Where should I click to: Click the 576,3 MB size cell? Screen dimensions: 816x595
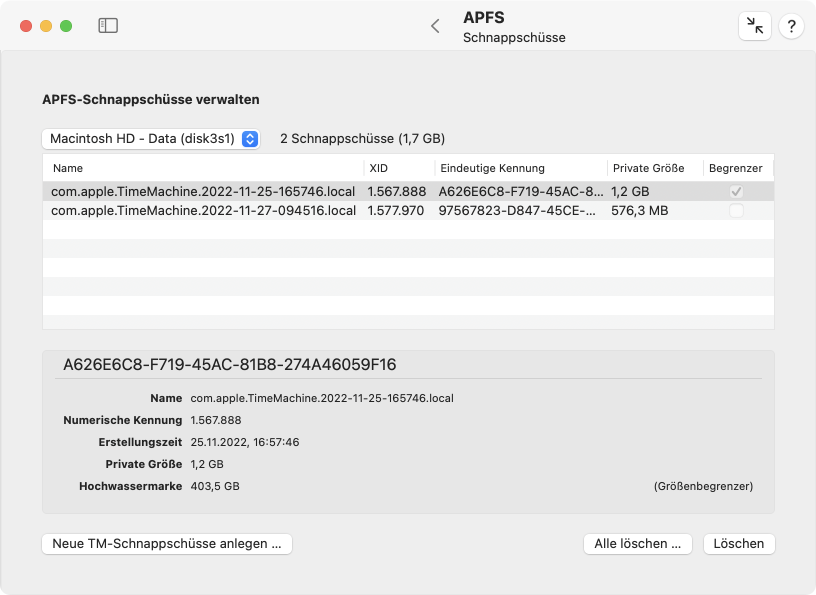[640, 211]
